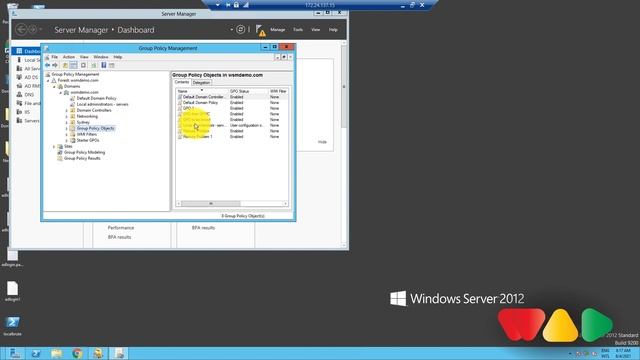Open the Server Manager taskbar icon

pos(15,353)
